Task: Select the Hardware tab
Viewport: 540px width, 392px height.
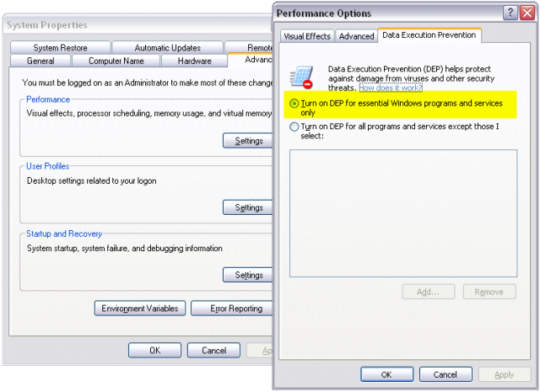Action: 195,61
